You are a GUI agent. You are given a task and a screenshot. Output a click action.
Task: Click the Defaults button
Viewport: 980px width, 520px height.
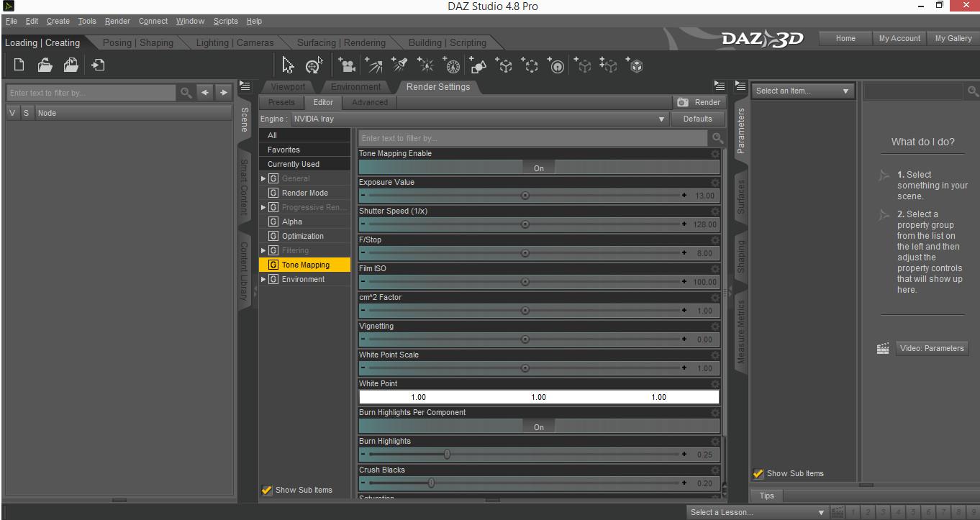pos(697,119)
